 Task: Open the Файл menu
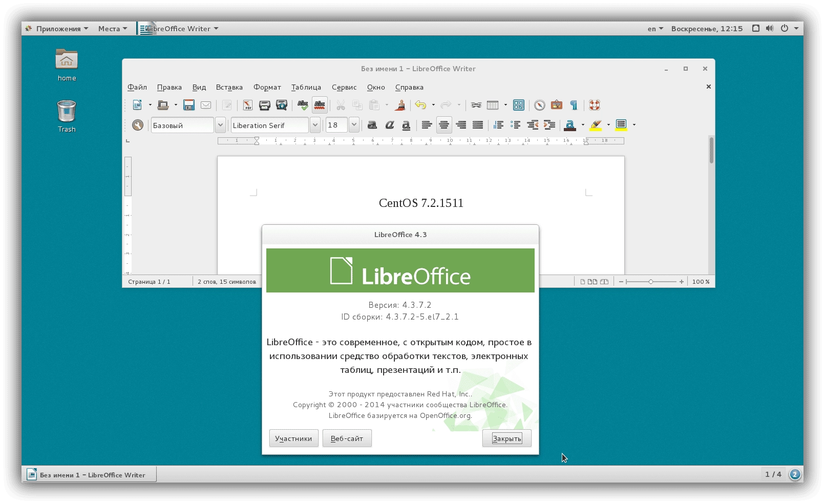(137, 87)
